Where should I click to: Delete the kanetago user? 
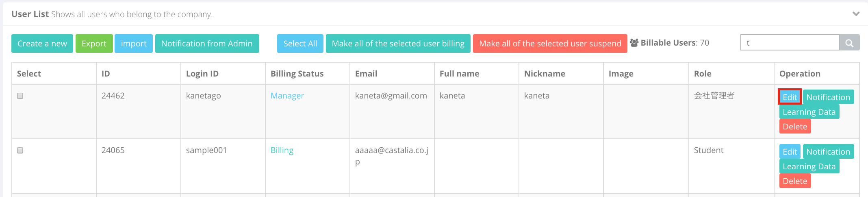(795, 127)
